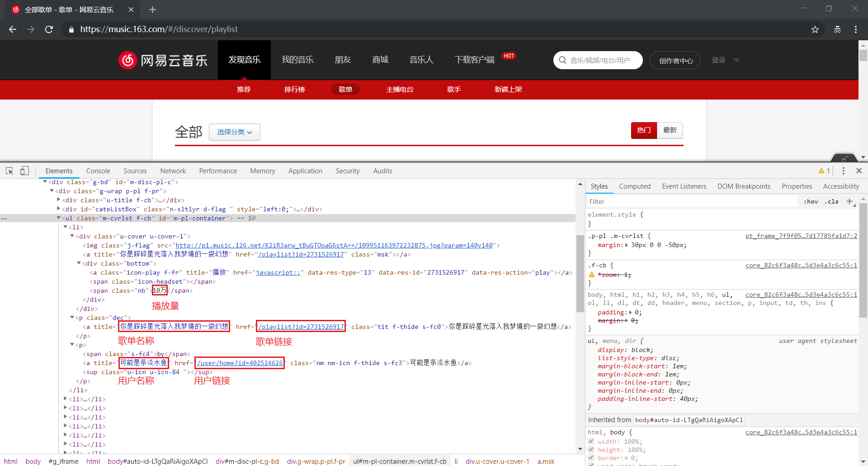This screenshot has width=868, height=466.
Task: Open DevTools customize three-dot menu
Action: pos(843,171)
